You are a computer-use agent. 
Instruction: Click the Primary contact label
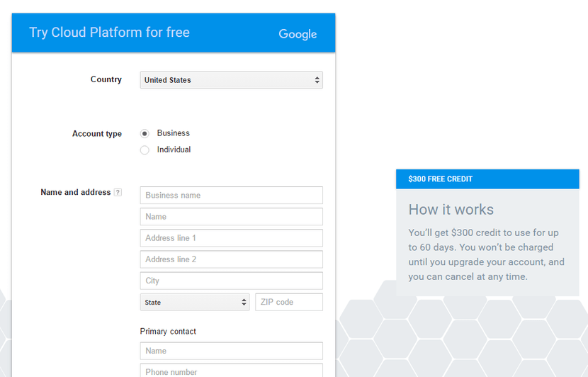168,331
